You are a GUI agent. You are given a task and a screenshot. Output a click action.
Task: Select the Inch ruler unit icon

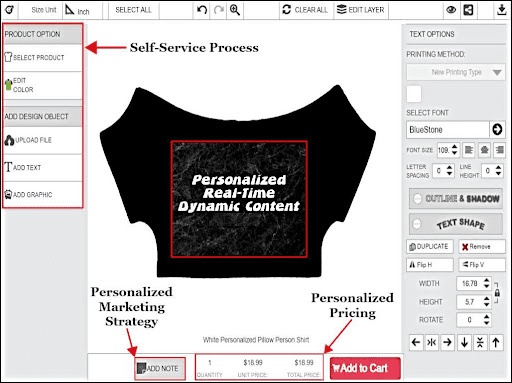pyautogui.click(x=70, y=10)
